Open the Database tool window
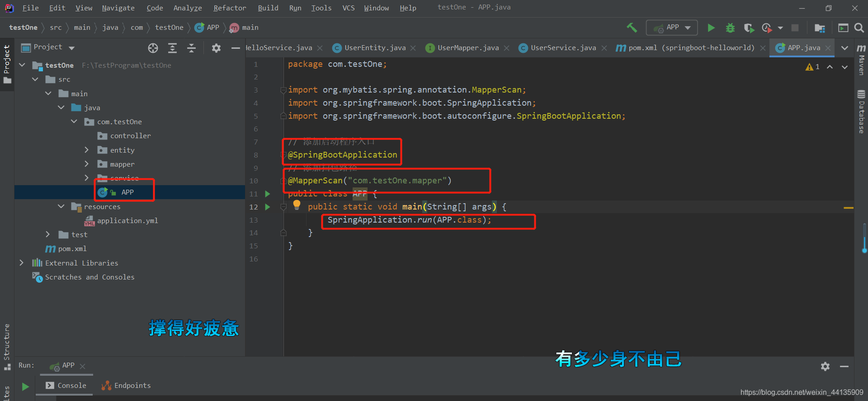The width and height of the screenshot is (868, 401). pos(861,112)
